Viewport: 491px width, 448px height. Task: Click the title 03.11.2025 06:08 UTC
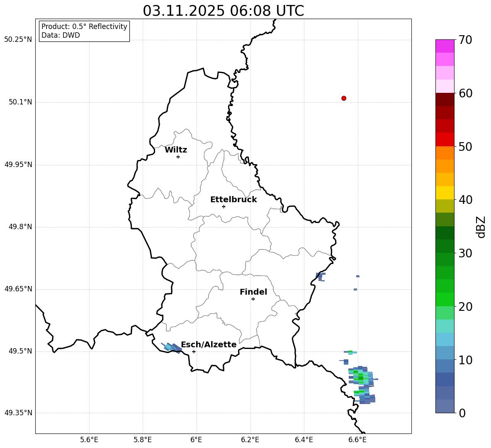[223, 10]
